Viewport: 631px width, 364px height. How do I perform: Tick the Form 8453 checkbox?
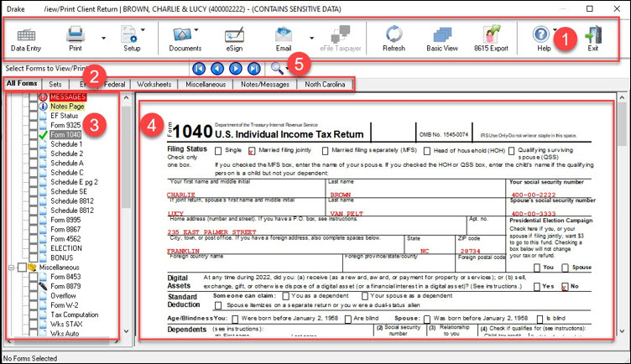point(34,277)
